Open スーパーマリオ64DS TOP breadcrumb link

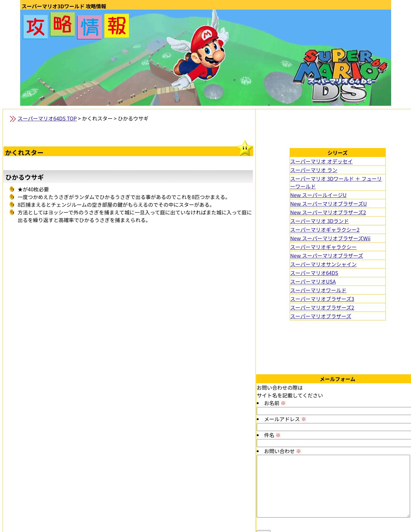tap(47, 119)
